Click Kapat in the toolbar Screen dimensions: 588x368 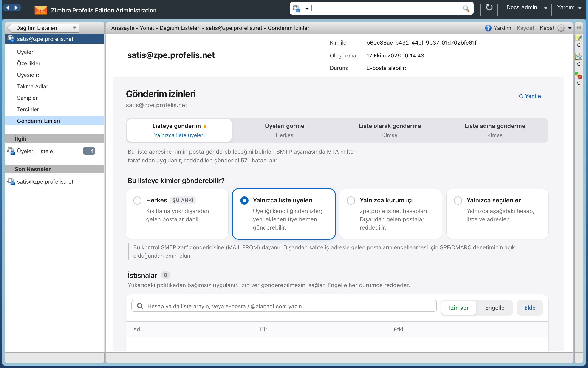click(547, 28)
